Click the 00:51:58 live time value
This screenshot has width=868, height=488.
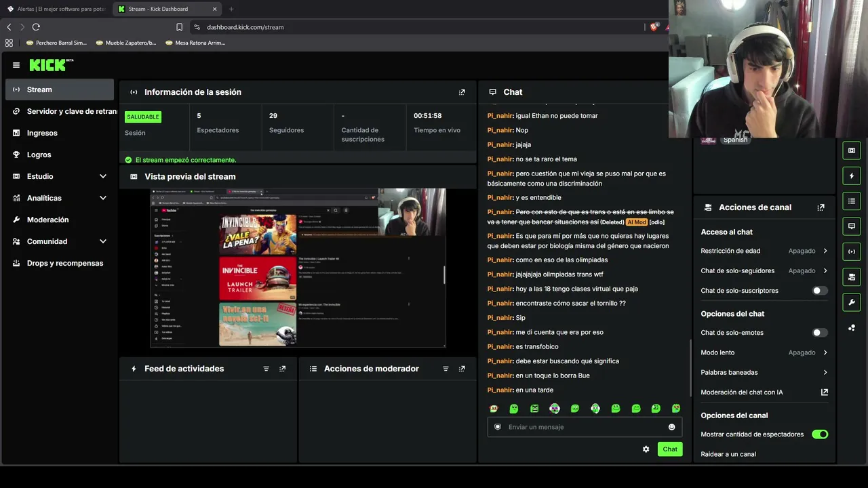tap(428, 116)
